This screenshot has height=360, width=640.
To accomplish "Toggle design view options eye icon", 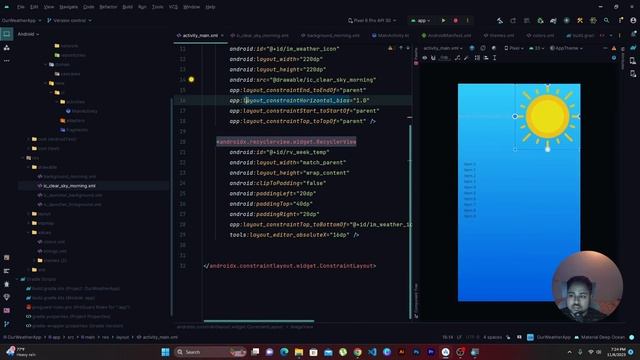I will 424,58.
